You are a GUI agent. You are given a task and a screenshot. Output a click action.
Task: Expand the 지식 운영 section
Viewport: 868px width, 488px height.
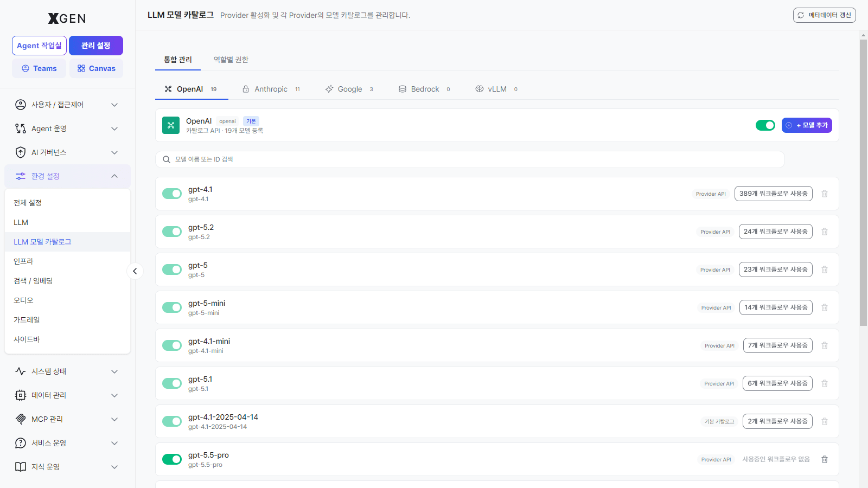114,467
